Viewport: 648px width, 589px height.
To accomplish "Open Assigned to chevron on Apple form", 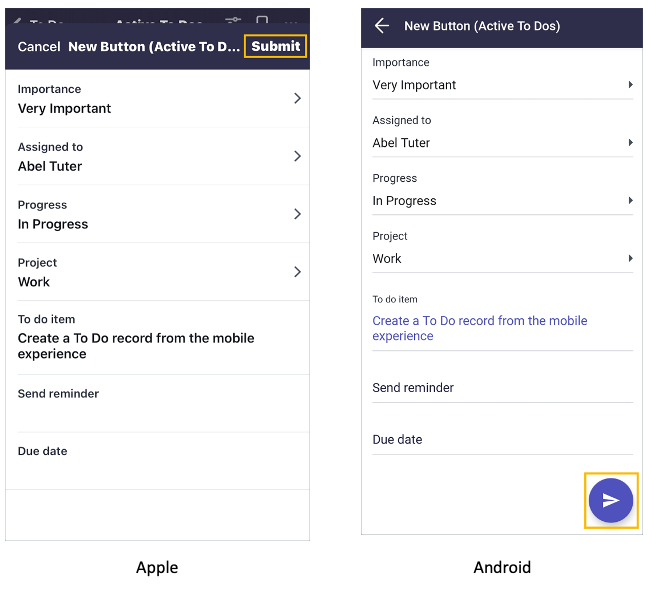I will (x=297, y=156).
